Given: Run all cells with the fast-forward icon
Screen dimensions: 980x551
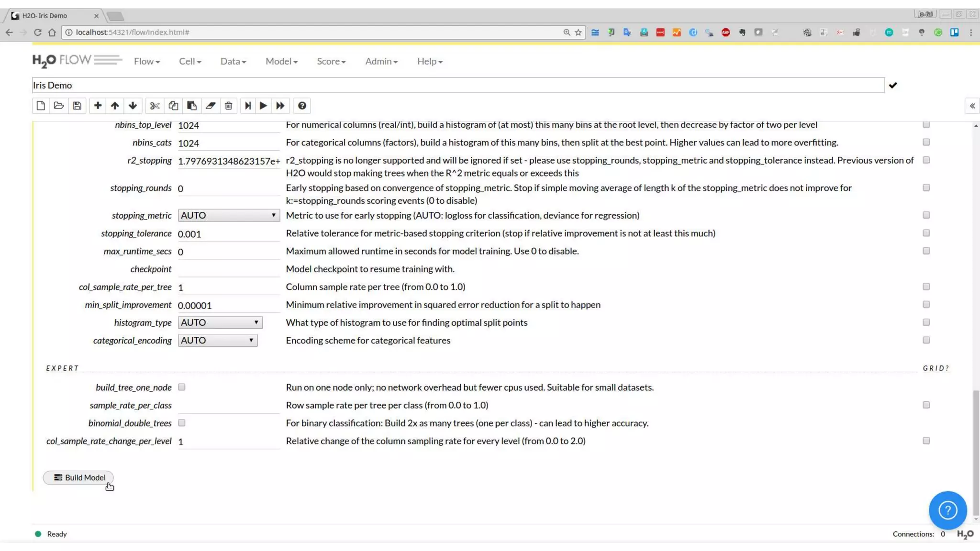Looking at the screenshot, I should pos(280,106).
